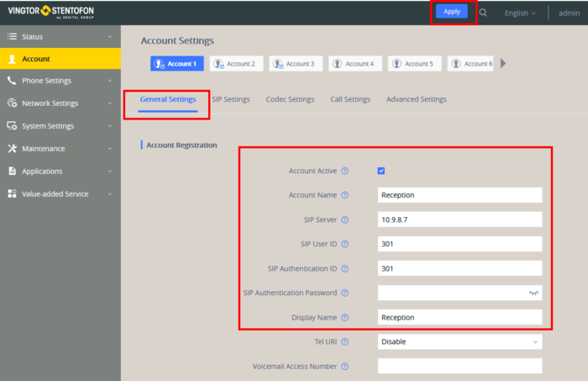This screenshot has height=381, width=588.
Task: Switch to the SIP Settings tab
Action: pos(230,99)
